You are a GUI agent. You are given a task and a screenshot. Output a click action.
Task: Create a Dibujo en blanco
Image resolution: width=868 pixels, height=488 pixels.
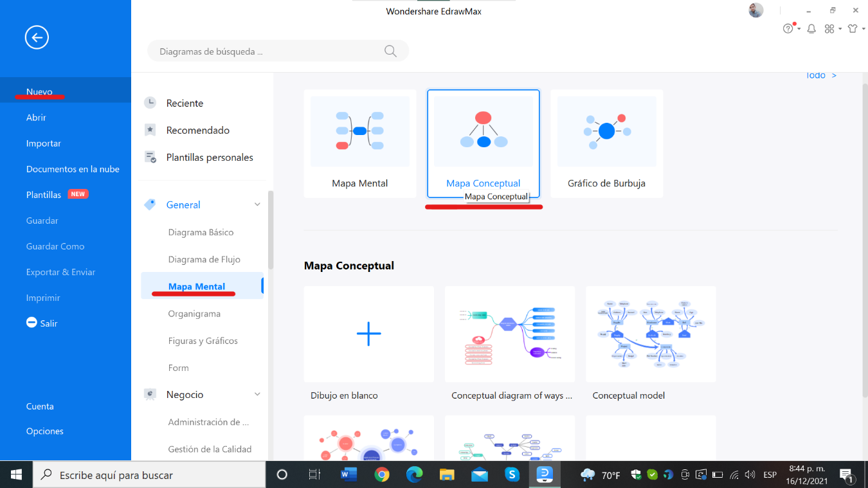(369, 334)
